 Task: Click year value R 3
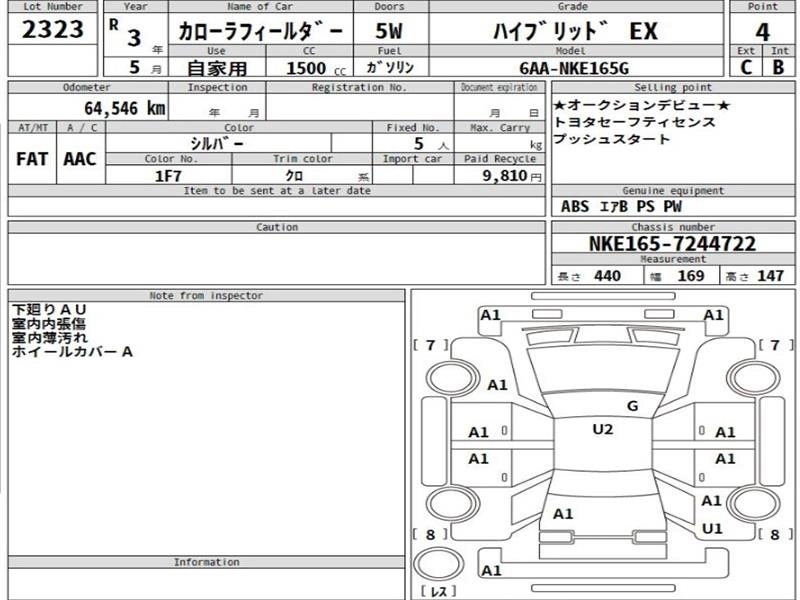tap(128, 33)
